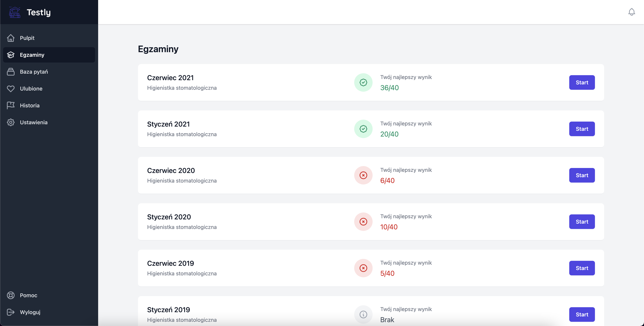
Task: Click the 10/40 best score
Action: (389, 227)
